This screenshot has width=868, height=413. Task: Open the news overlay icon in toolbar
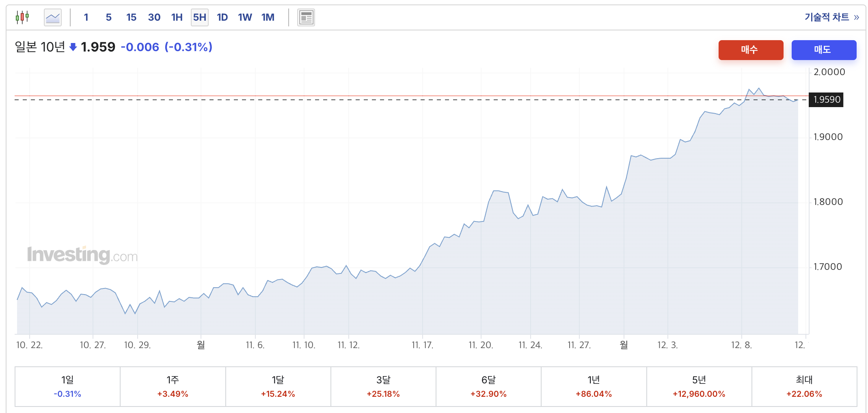coord(306,17)
